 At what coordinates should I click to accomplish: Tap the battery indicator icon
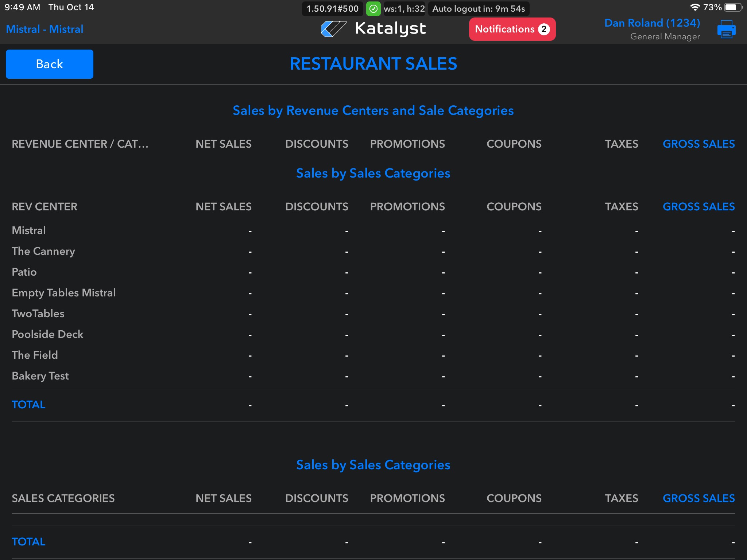tap(733, 7)
